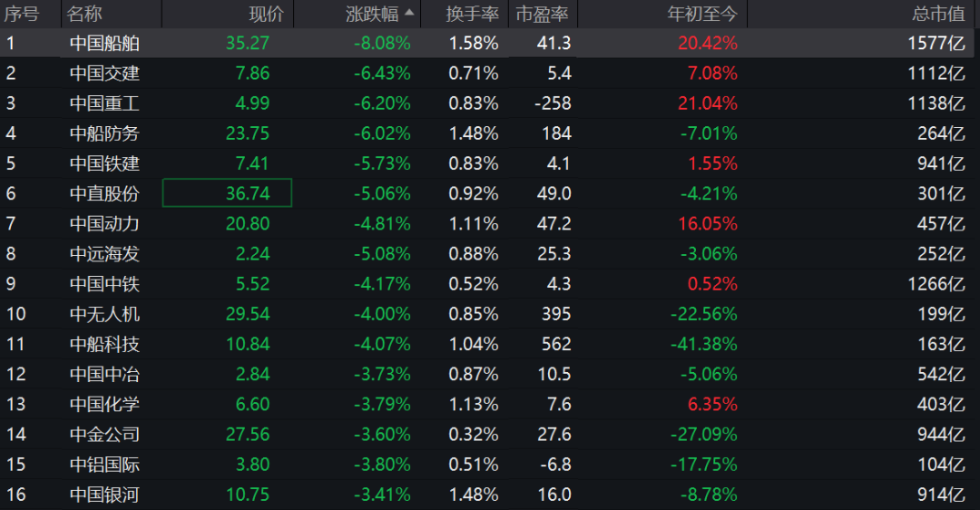Click the 名称 column header
Image resolution: width=980 pixels, height=510 pixels.
(x=84, y=14)
